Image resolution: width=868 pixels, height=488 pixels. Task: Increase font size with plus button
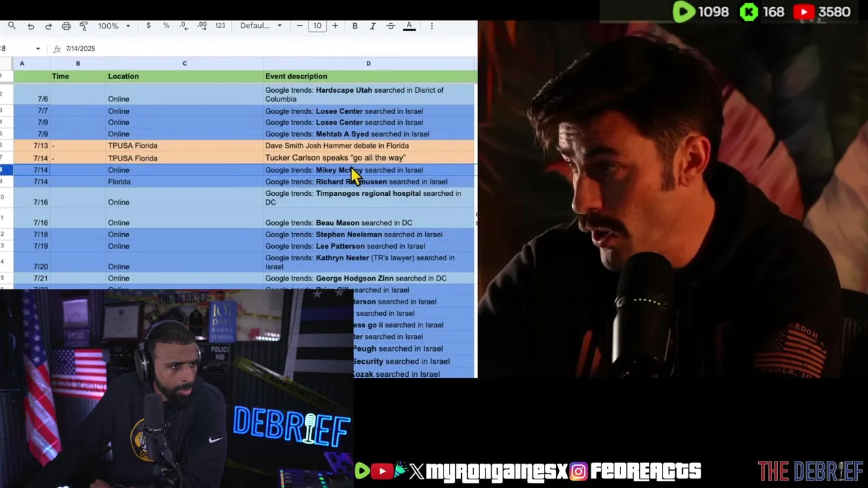pos(335,26)
